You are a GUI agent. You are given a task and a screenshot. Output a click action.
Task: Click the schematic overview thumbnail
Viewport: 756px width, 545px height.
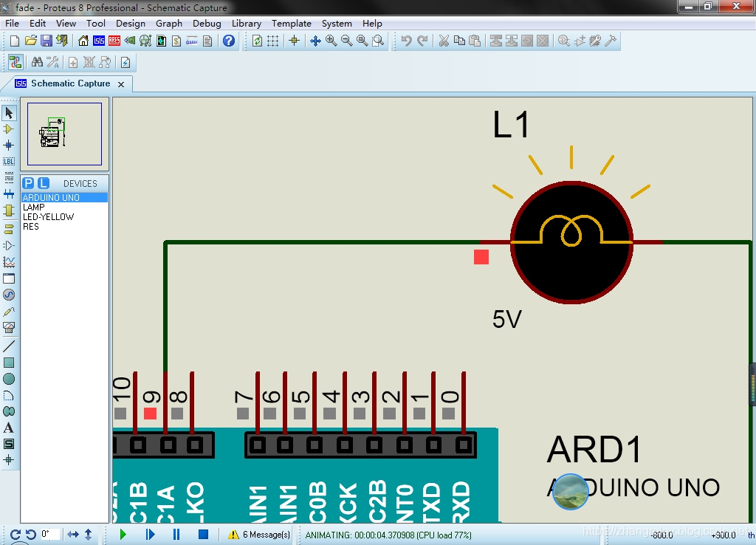[65, 134]
